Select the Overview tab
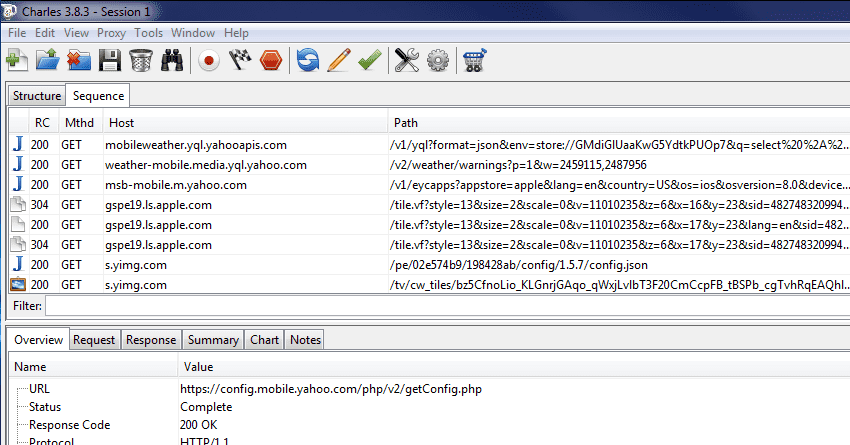 pyautogui.click(x=38, y=339)
